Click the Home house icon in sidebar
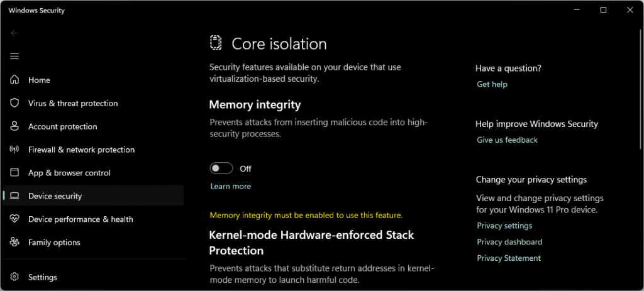This screenshot has height=291, width=644. click(14, 80)
